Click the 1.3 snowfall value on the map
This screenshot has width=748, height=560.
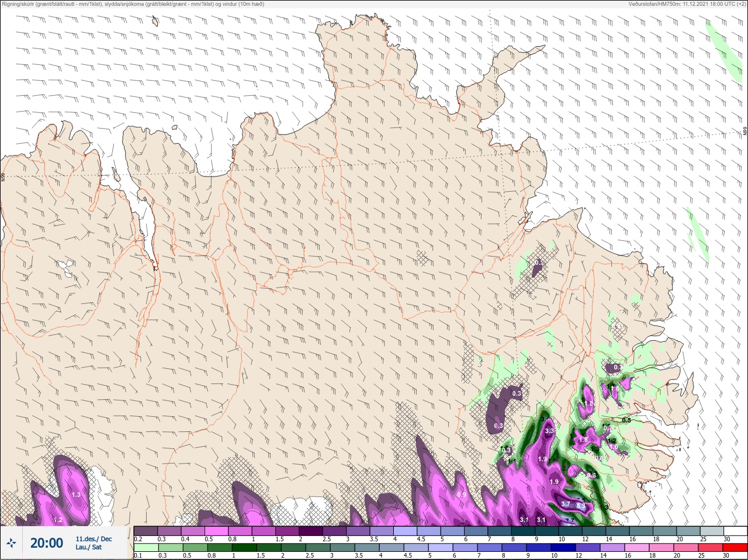(76, 495)
